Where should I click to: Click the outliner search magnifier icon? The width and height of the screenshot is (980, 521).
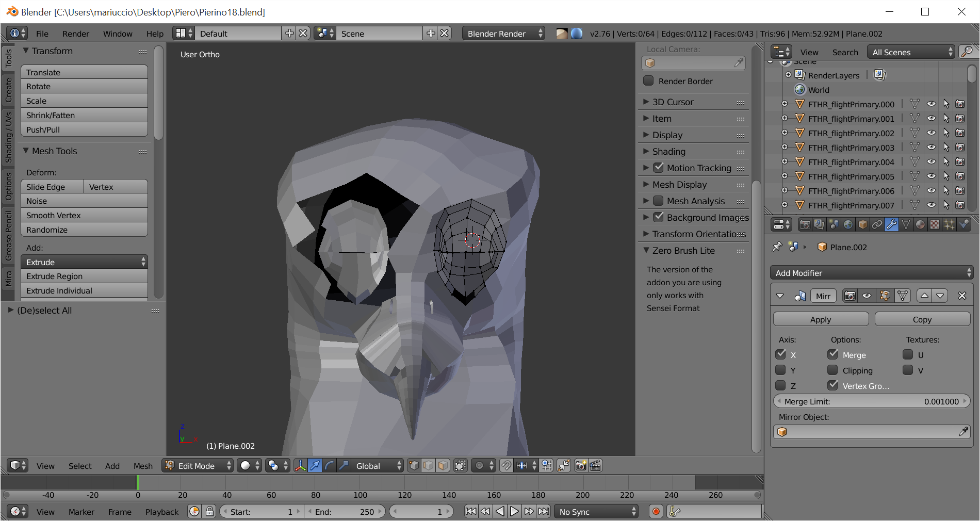tap(967, 52)
